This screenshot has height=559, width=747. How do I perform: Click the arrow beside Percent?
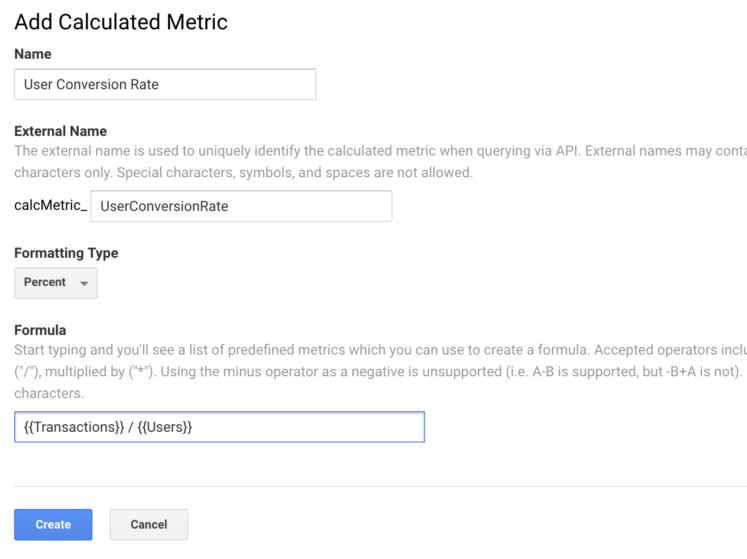[84, 284]
